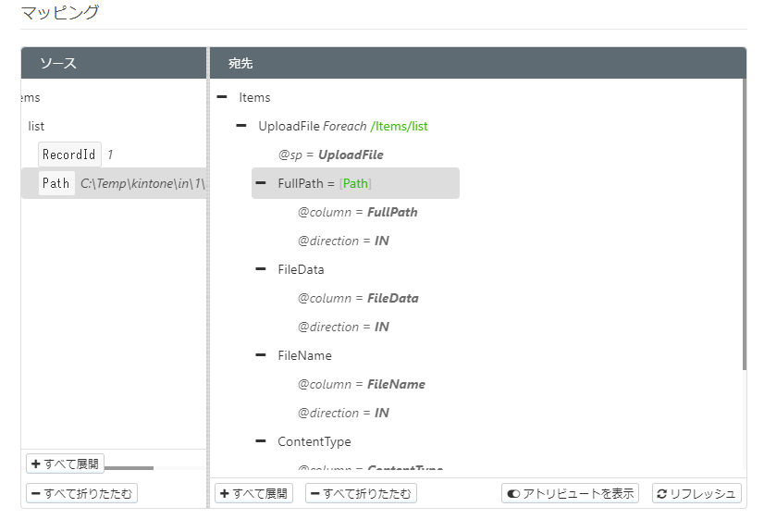Collapse all source nodes with すべて折りたたむ

pyautogui.click(x=81, y=493)
